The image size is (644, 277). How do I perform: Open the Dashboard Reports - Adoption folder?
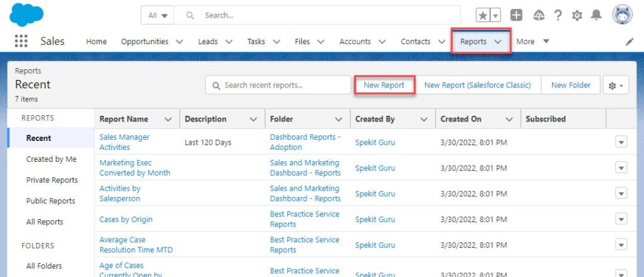tap(305, 142)
